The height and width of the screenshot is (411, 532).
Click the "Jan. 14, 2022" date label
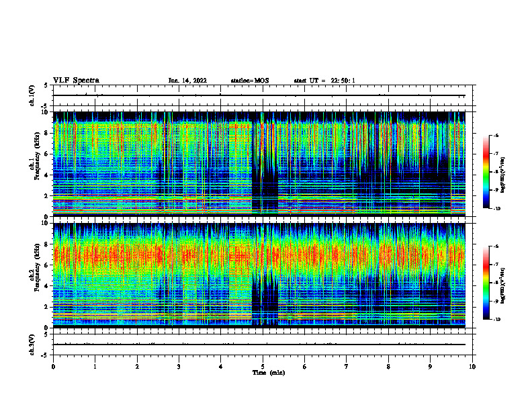coord(187,81)
